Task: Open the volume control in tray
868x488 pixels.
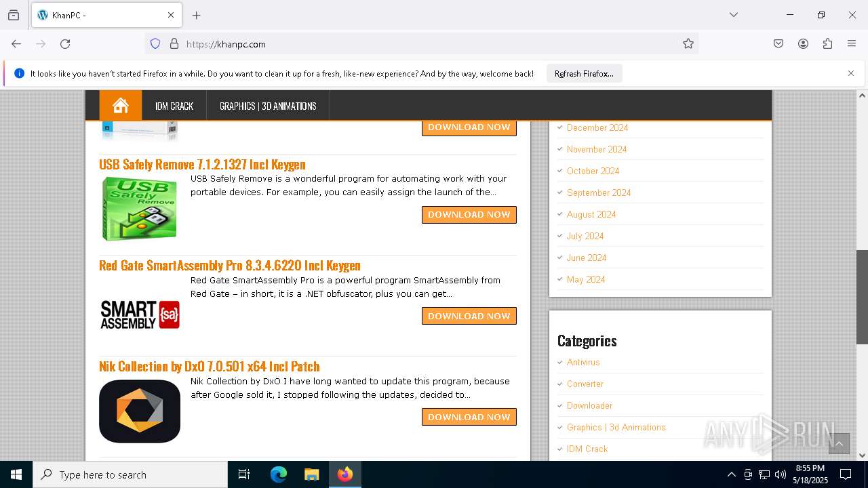Action: 781,474
